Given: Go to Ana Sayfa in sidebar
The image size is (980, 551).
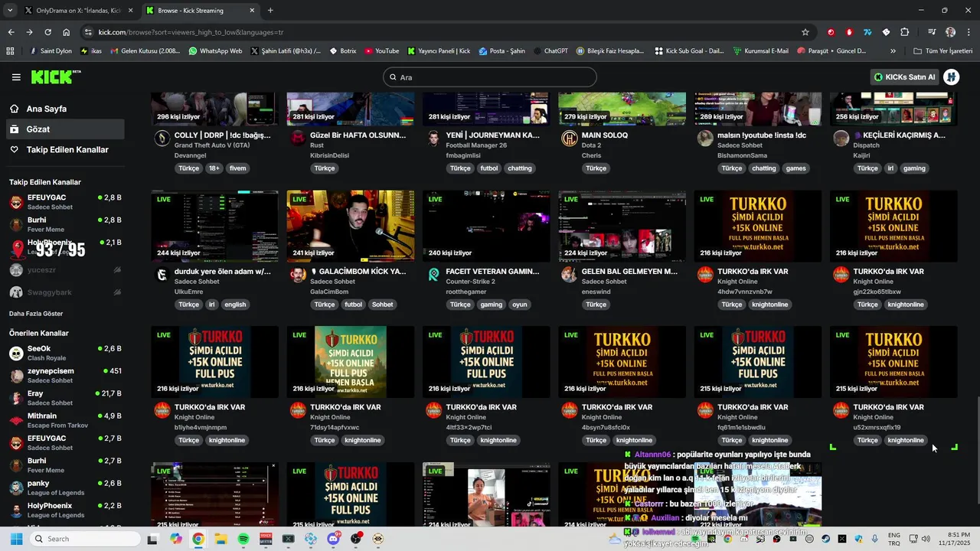Looking at the screenshot, I should pyautogui.click(x=65, y=109).
